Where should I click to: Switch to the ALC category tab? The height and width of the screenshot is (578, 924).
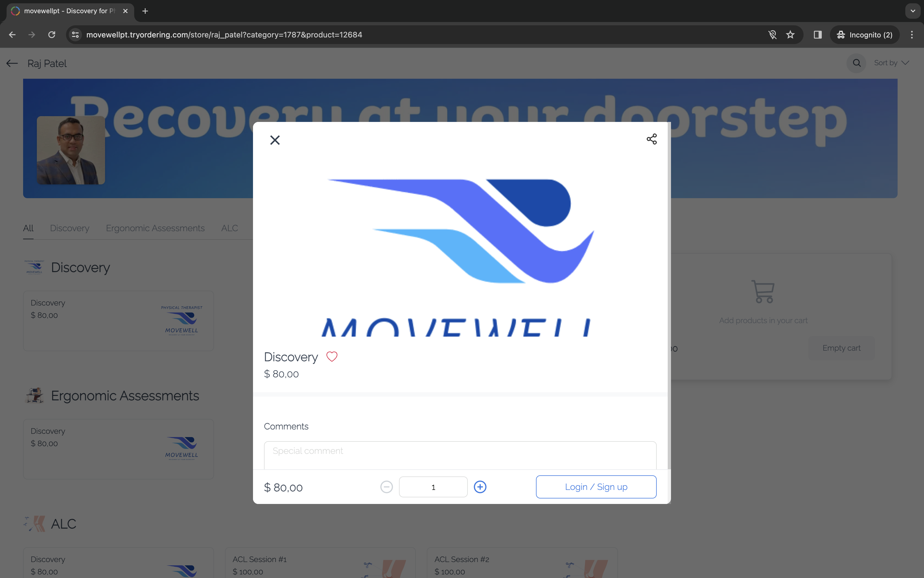click(229, 228)
